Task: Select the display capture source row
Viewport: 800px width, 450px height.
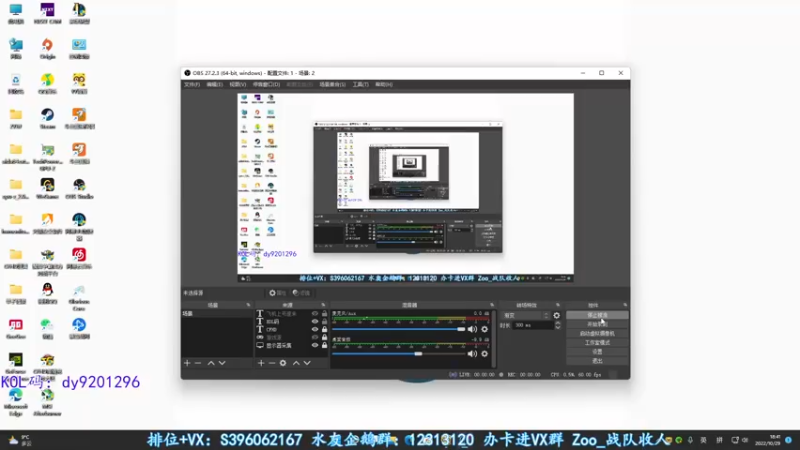Action: pyautogui.click(x=291, y=345)
